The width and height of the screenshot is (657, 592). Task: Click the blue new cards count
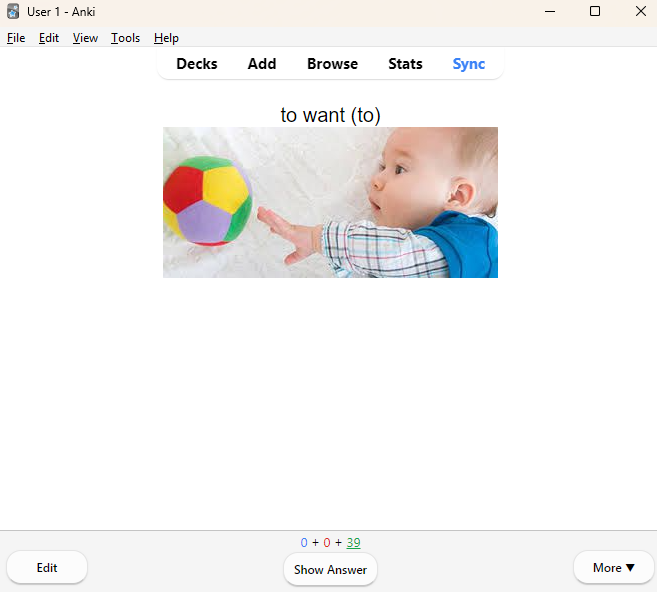pyautogui.click(x=304, y=543)
